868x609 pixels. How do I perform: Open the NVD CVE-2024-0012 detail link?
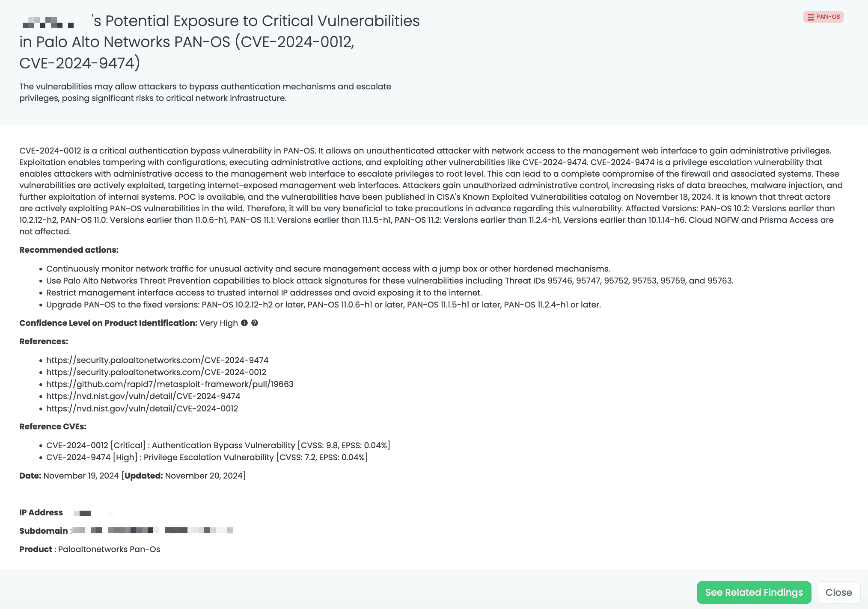click(142, 408)
